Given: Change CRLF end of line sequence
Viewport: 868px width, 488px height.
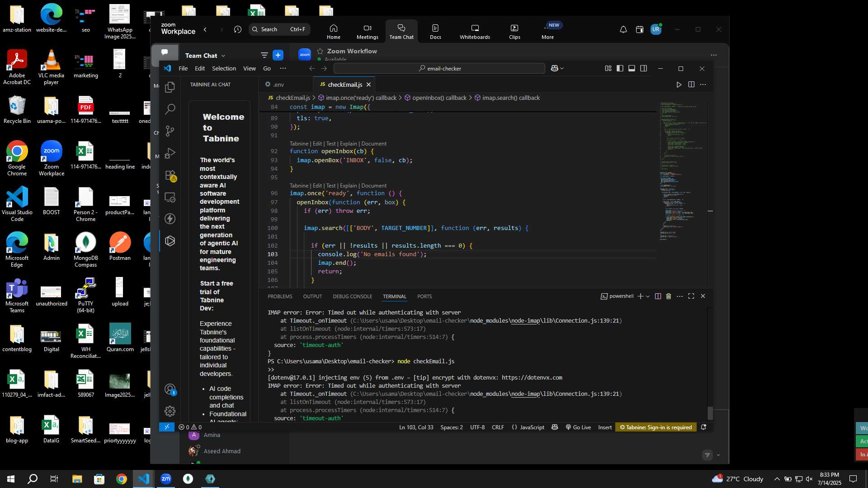Looking at the screenshot, I should point(498,427).
